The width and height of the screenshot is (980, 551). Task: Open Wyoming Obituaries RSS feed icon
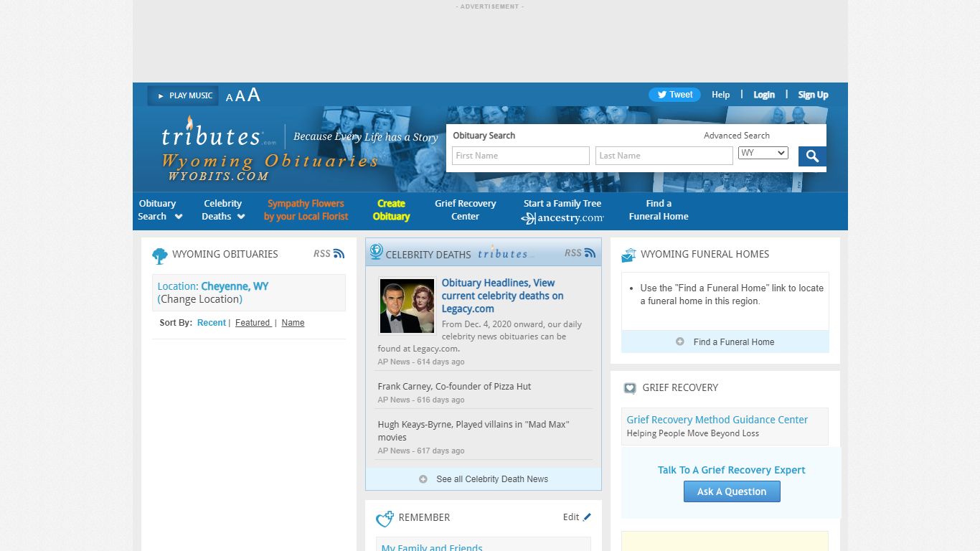click(339, 253)
